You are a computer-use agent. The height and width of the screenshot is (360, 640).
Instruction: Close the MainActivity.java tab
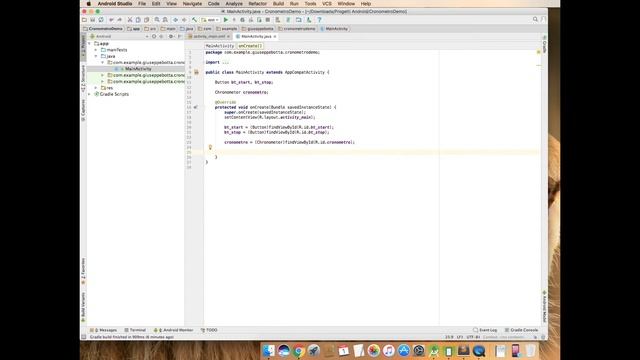(x=275, y=36)
